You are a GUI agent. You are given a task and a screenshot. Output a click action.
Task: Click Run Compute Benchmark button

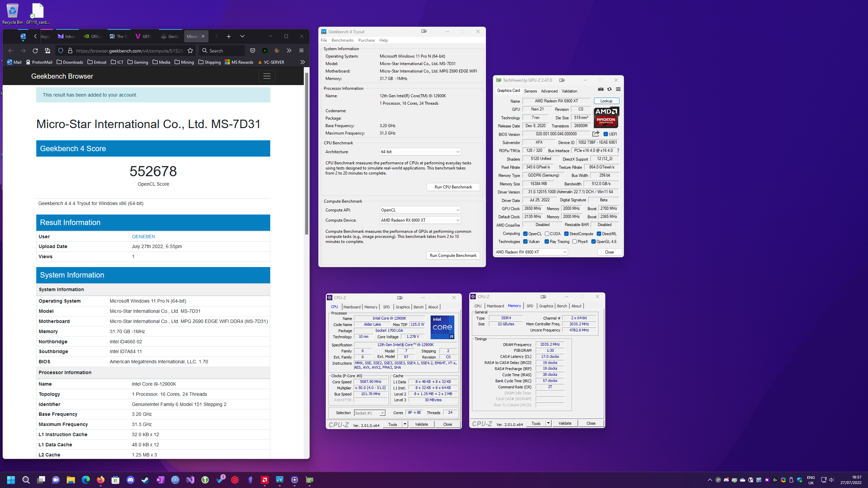coord(453,256)
